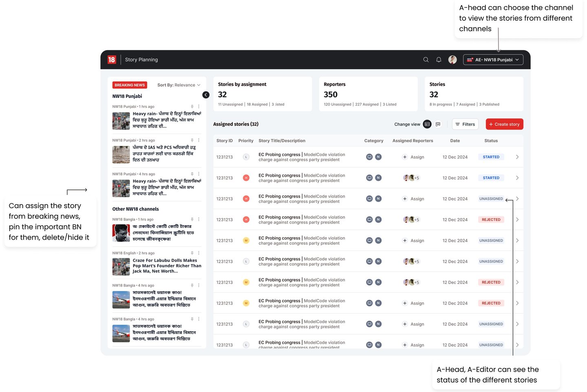Open notifications bell in the header

pos(439,59)
